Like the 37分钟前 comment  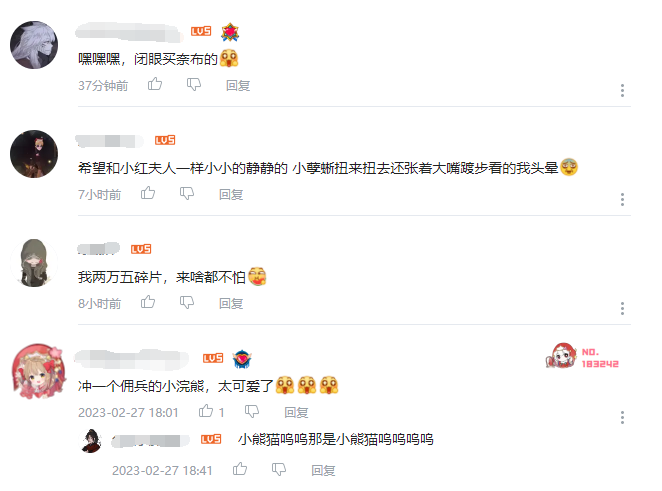click(x=155, y=84)
